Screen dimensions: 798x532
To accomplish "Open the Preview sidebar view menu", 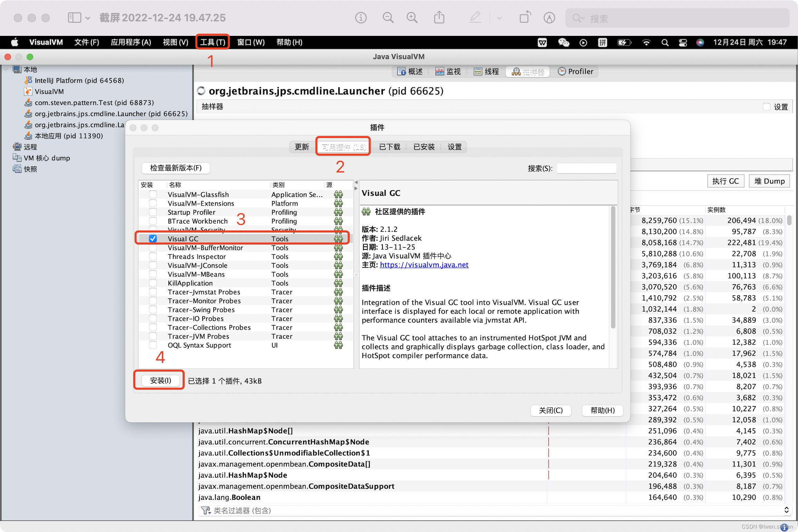I will pos(79,18).
